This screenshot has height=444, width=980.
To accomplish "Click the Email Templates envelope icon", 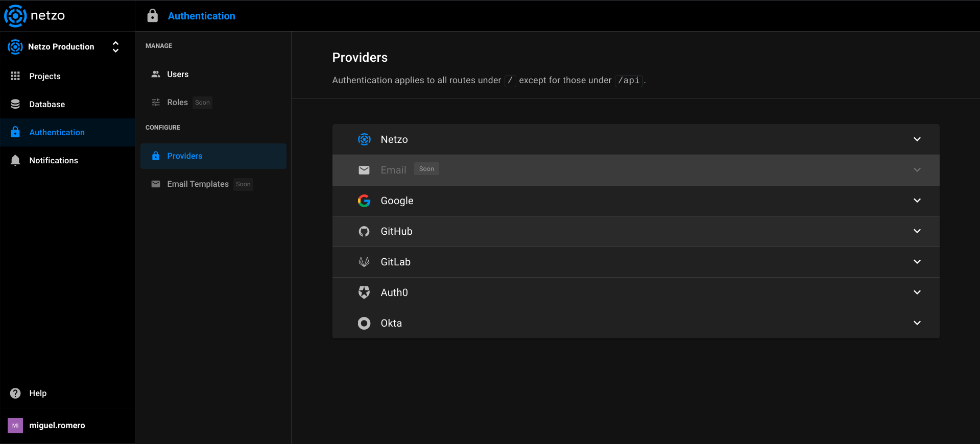I will [x=156, y=184].
